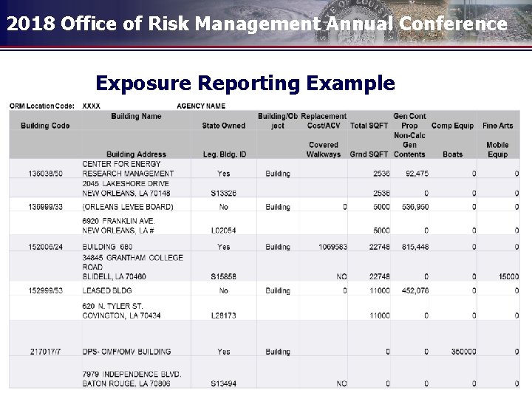Click the Exposure Reporting Example heading
Viewport: 532px width, 399px height.
(x=245, y=83)
